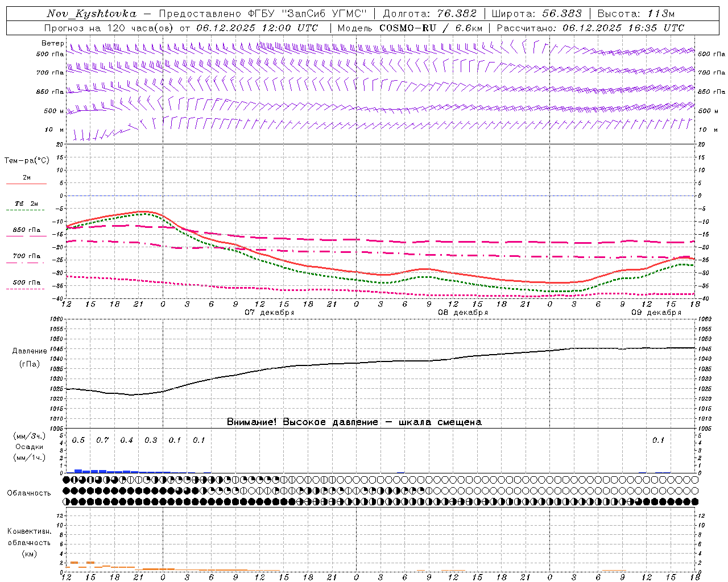Click the Тем-ра(°C) axis title
Image resolution: width=728 pixels, height=582 pixels.
click(27, 161)
